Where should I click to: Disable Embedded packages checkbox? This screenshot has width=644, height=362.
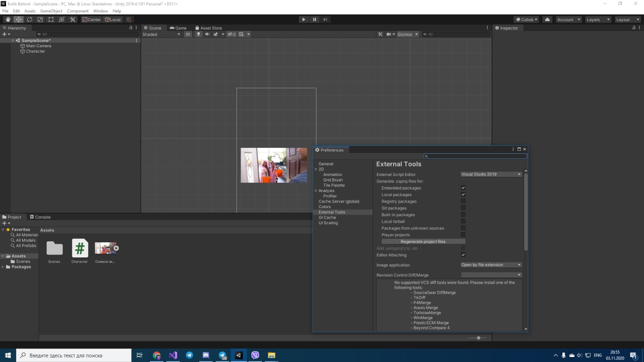click(463, 188)
